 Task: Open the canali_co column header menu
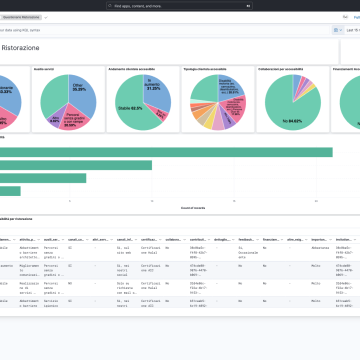86,239
